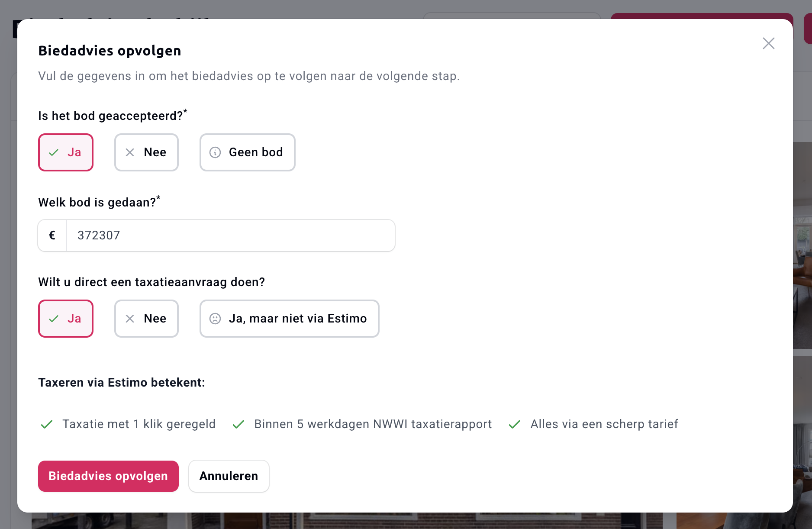The image size is (812, 529).
Task: Select "Ja, maar niet via Estimo"
Action: click(289, 319)
